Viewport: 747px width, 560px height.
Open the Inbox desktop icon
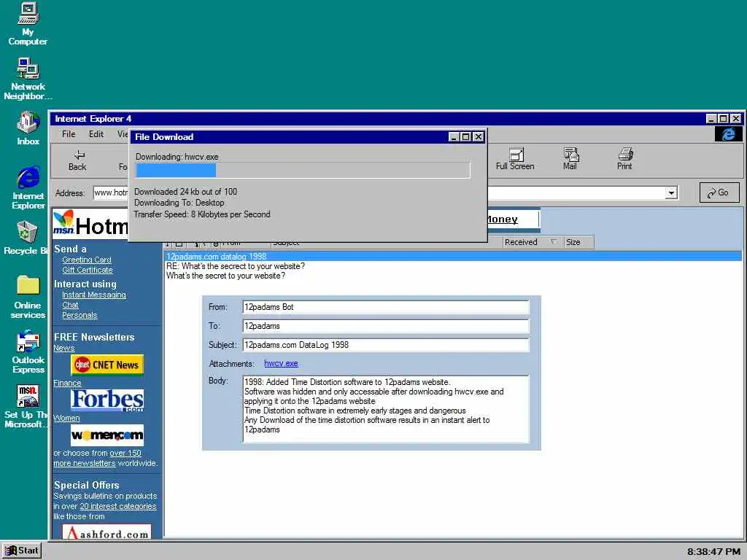coord(28,128)
